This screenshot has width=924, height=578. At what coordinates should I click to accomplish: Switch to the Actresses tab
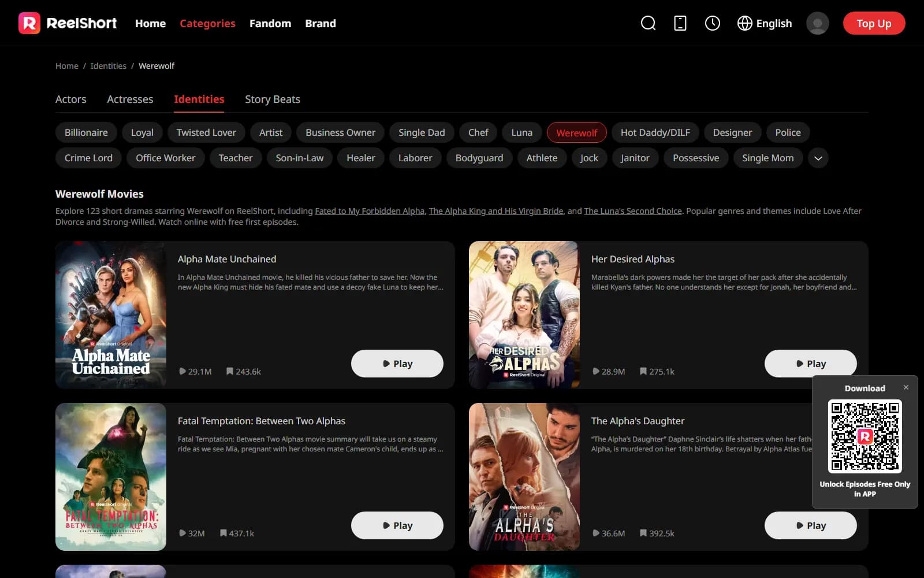pos(130,99)
